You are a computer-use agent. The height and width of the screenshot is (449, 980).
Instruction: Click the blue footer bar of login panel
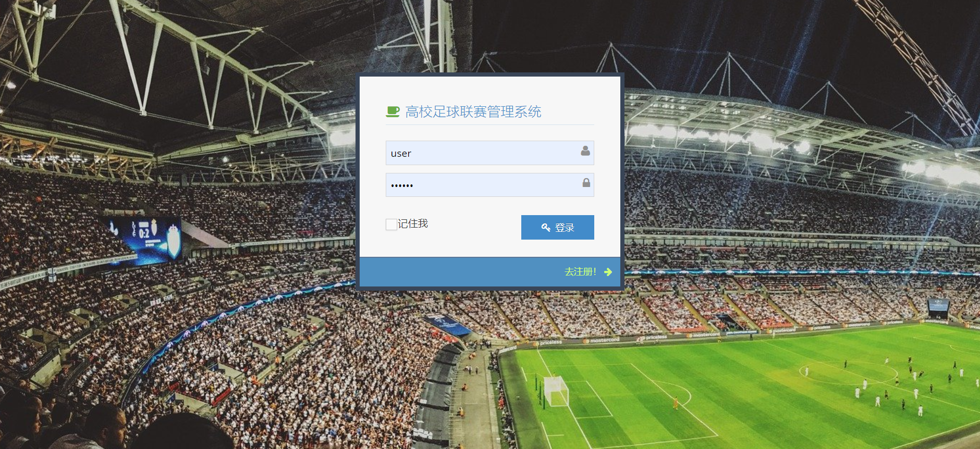490,271
